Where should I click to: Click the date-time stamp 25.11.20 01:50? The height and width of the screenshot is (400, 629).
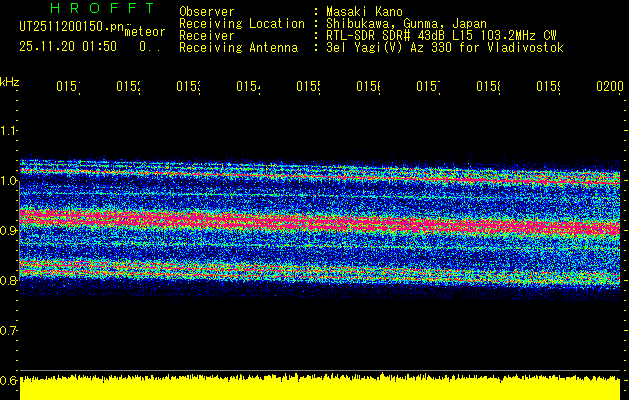[68, 47]
